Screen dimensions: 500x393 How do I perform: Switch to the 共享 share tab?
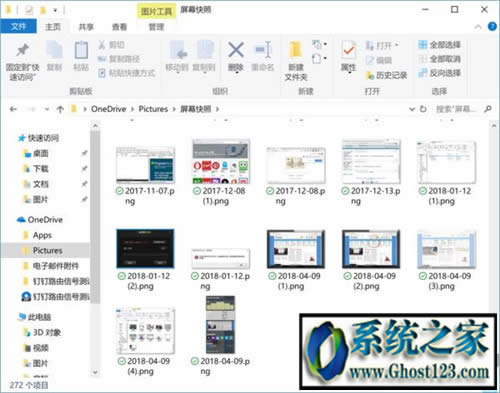(86, 27)
